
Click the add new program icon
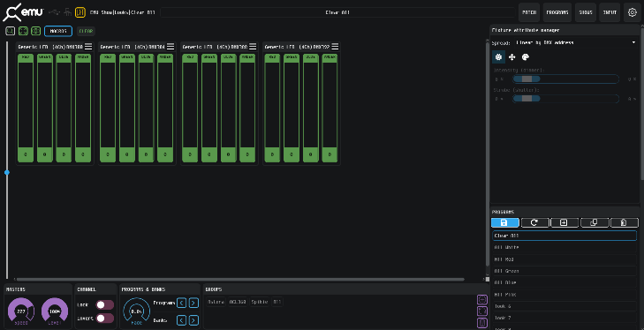(564, 222)
